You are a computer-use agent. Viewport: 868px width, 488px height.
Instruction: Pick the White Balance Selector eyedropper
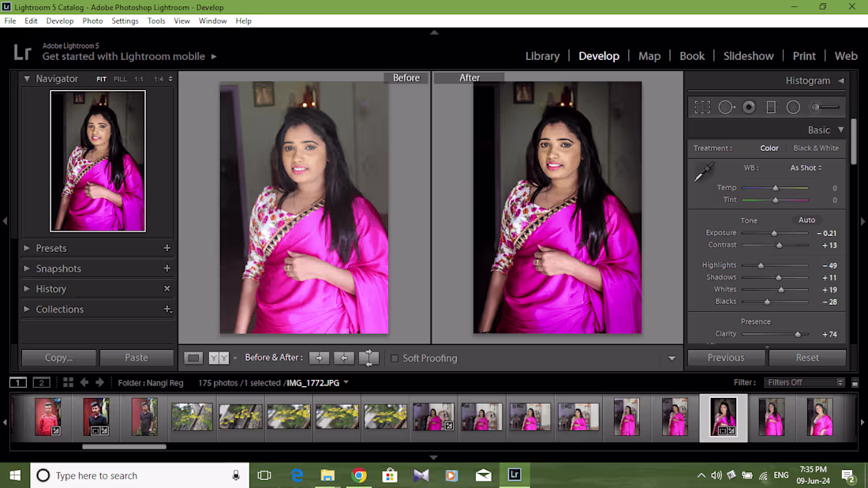pyautogui.click(x=705, y=170)
